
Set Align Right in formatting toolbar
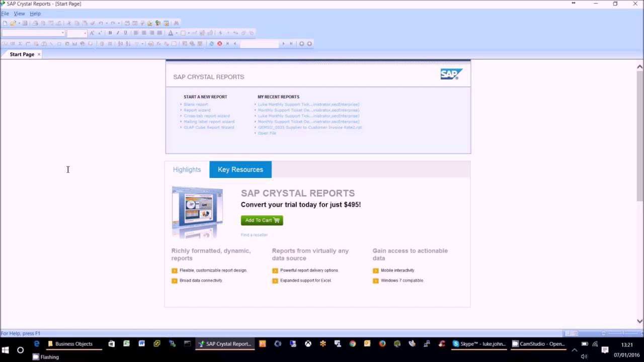(151, 33)
